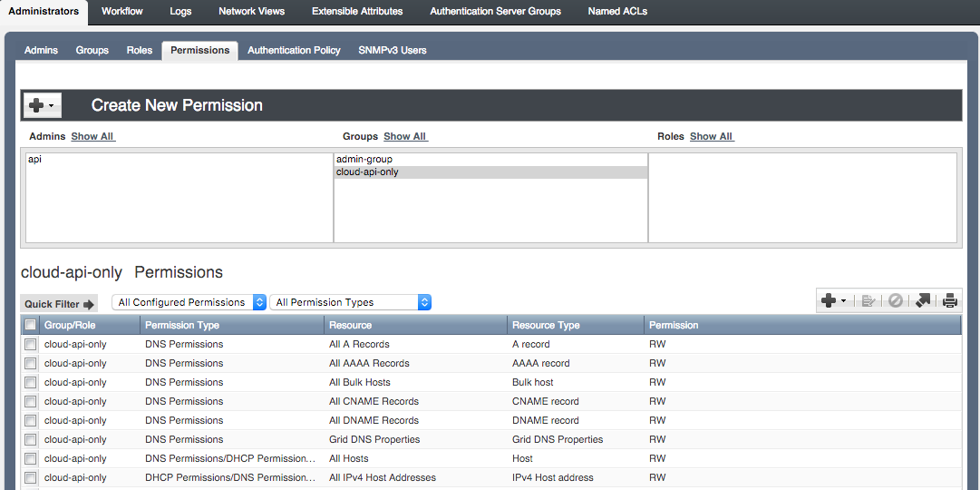The width and height of the screenshot is (980, 490).
Task: Open the Workflow top tab
Action: (121, 11)
